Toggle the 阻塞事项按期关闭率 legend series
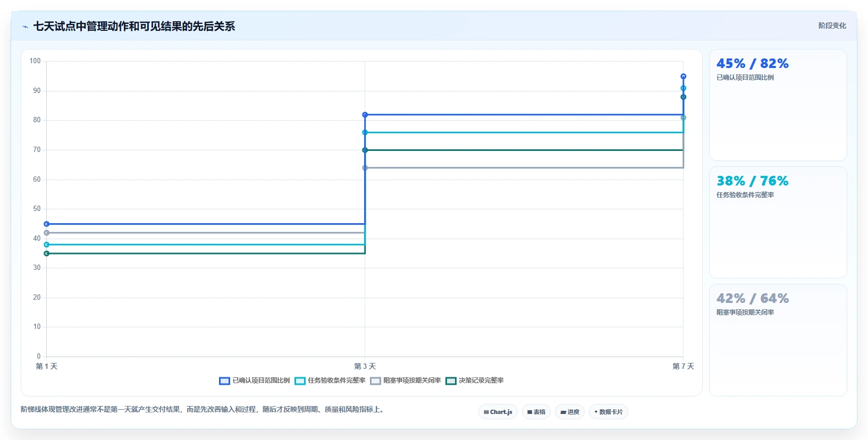This screenshot has width=868, height=440. tap(406, 380)
